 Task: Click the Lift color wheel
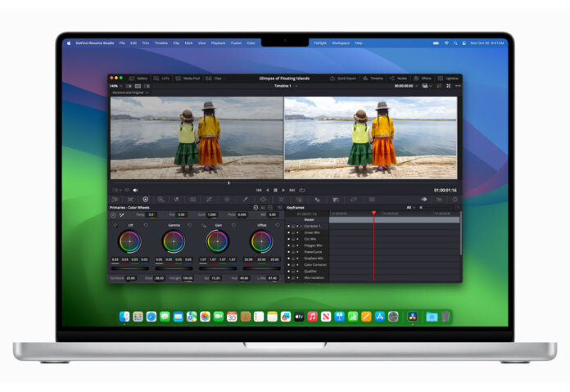(129, 241)
